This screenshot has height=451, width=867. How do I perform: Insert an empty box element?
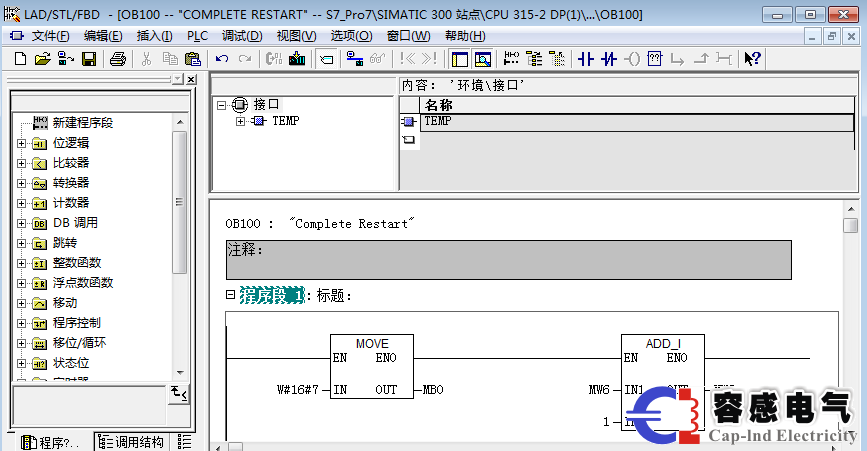(x=655, y=59)
